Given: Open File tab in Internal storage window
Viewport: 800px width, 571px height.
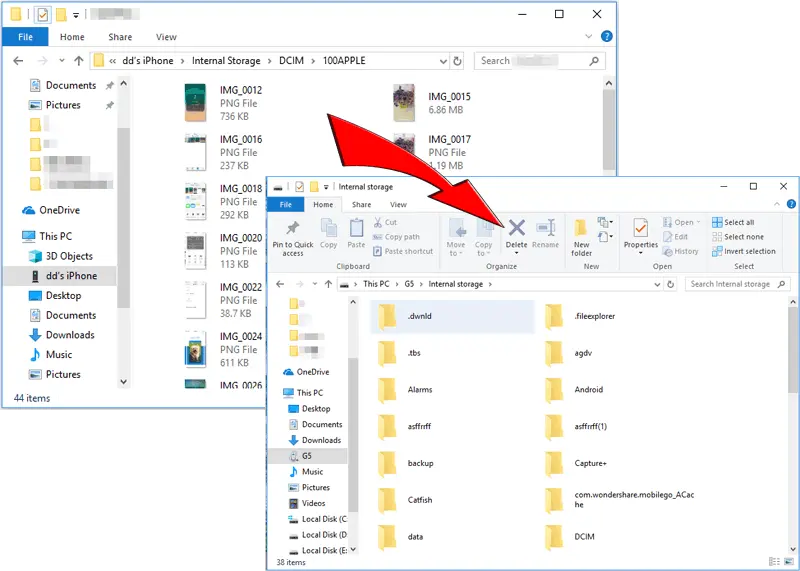Looking at the screenshot, I should point(286,205).
